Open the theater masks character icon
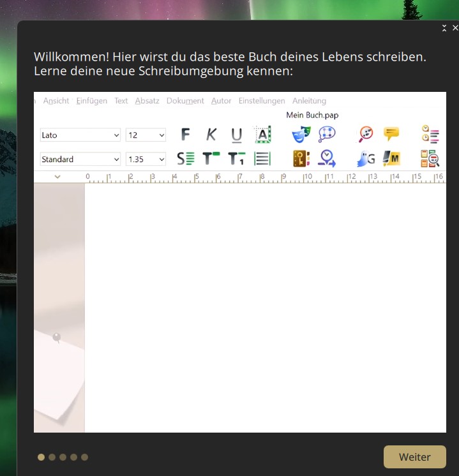 click(301, 134)
